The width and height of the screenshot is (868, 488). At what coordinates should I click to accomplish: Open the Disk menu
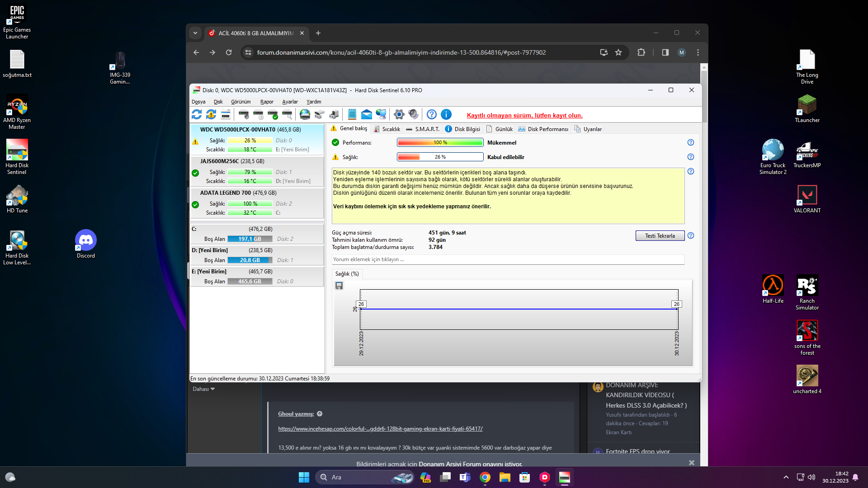218,102
